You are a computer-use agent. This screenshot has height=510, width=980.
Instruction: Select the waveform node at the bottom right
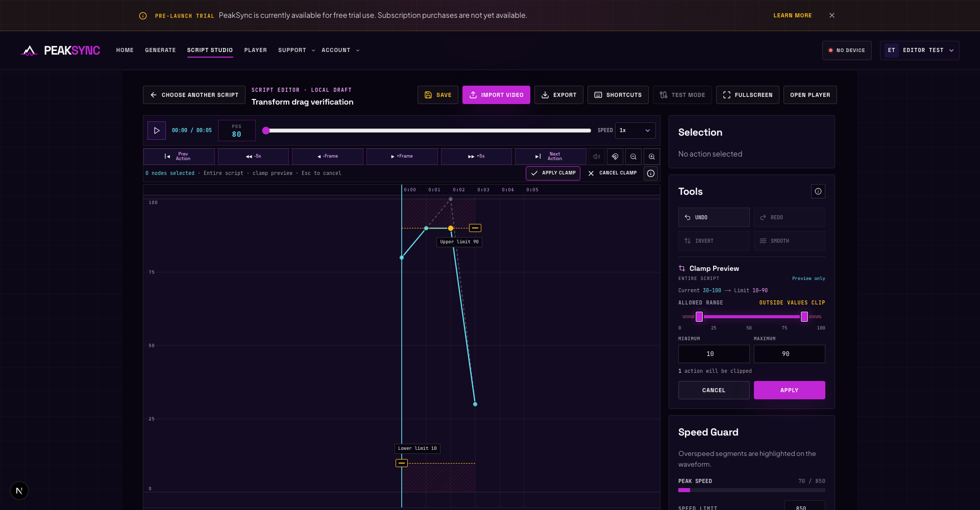(475, 404)
